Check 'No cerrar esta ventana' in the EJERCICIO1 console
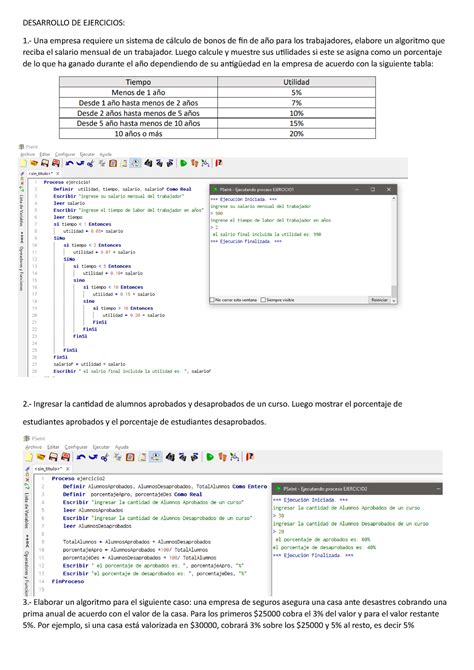The width and height of the screenshot is (474, 670). (x=212, y=300)
